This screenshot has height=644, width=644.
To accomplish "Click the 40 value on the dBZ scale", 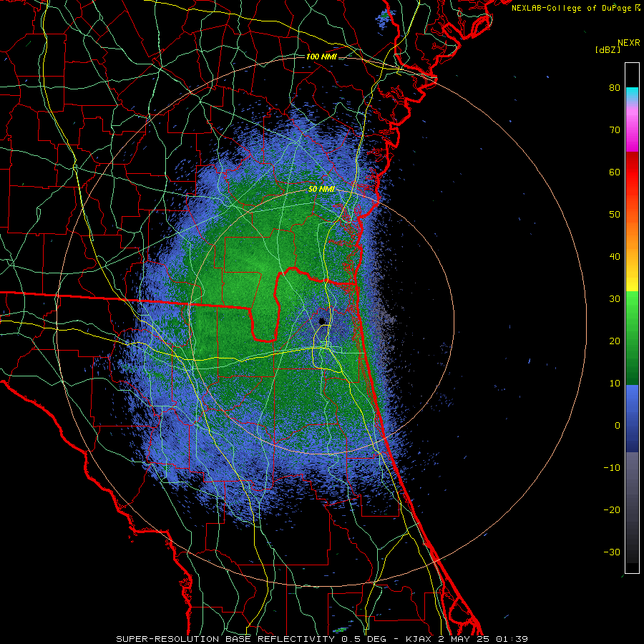I will coord(615,256).
